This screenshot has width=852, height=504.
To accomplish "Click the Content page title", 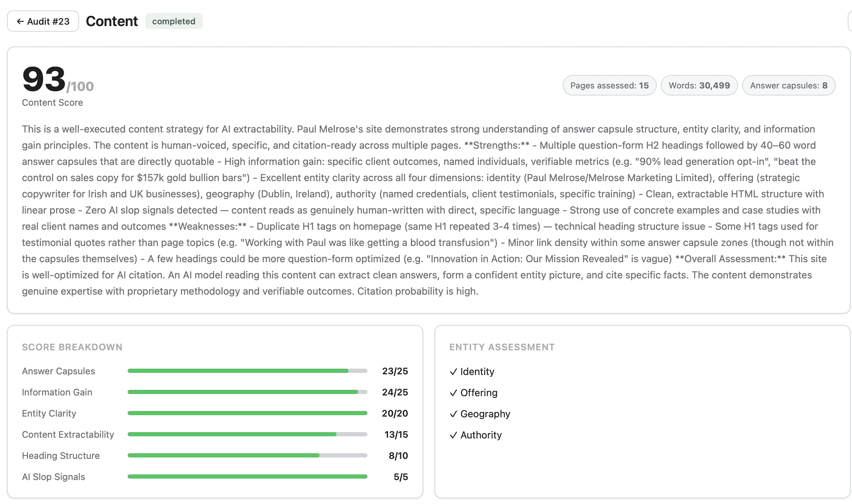I will (112, 21).
